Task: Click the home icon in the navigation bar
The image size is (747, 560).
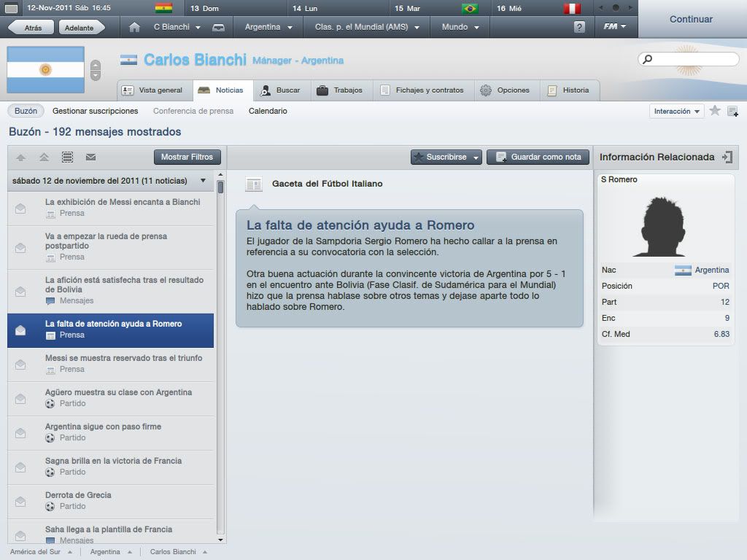Action: (x=134, y=27)
